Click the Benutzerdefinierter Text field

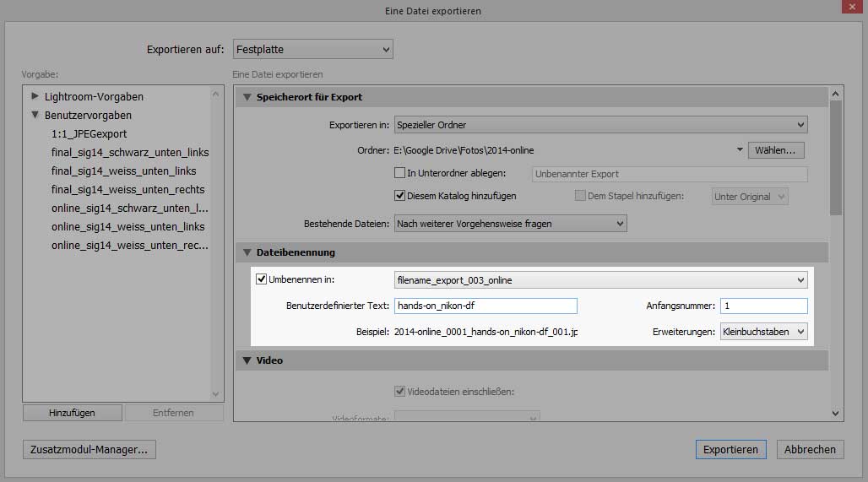486,306
